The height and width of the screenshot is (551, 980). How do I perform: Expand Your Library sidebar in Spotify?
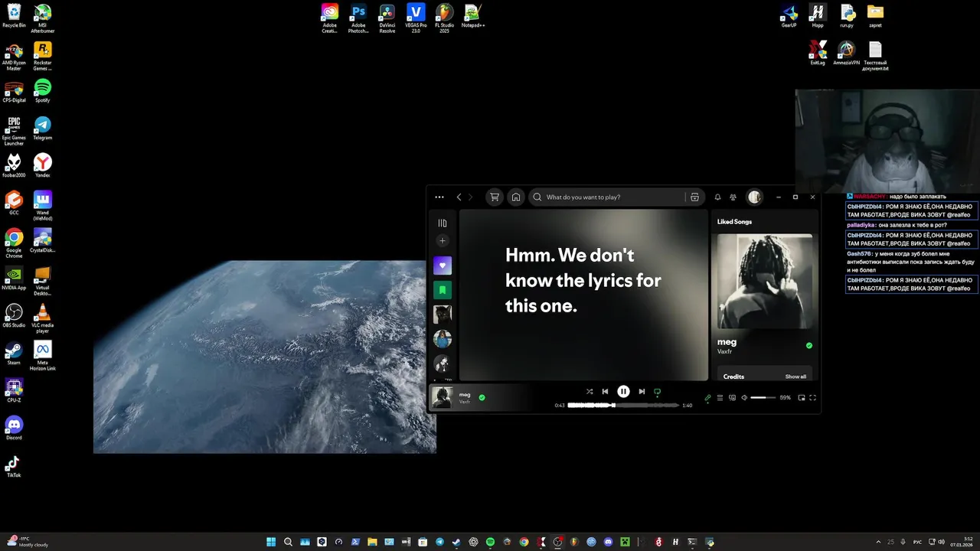[443, 223]
